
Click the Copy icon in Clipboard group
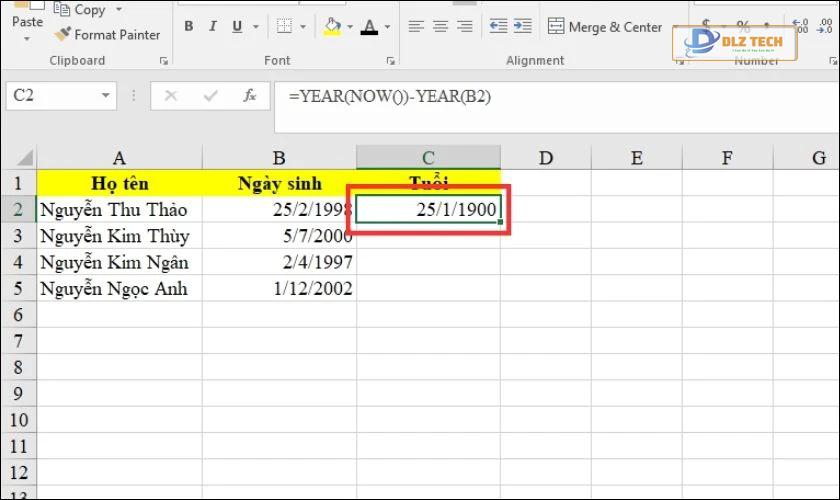pos(62,9)
